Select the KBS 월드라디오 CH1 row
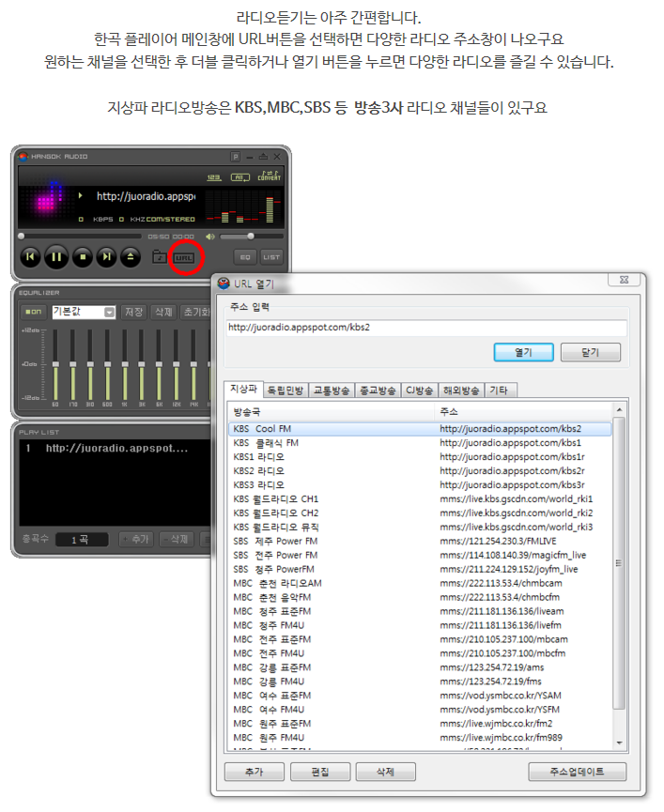Image resolution: width=664 pixels, height=812 pixels. point(420,498)
